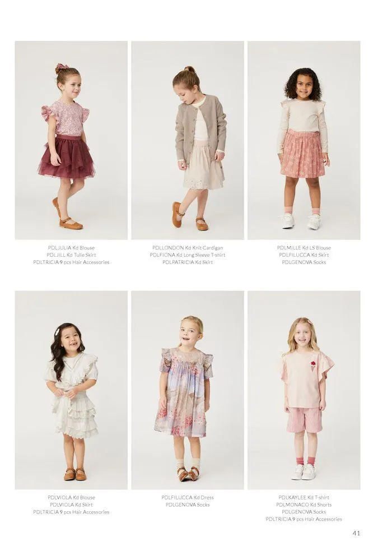The height and width of the screenshot is (555, 392).
Task: Click the PDLJULIA Kd Blouse text
Action: click(71, 248)
